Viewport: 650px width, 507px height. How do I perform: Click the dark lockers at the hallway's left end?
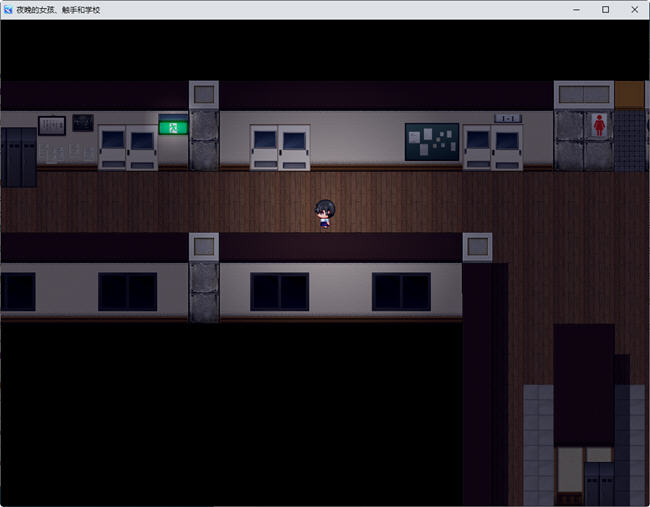[18, 156]
